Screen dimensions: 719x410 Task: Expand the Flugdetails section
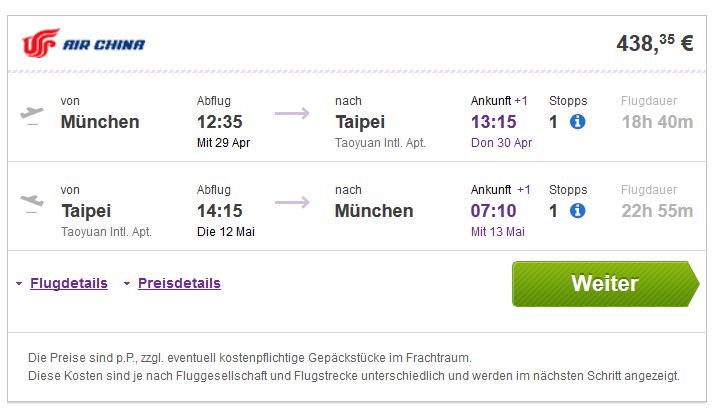[69, 283]
